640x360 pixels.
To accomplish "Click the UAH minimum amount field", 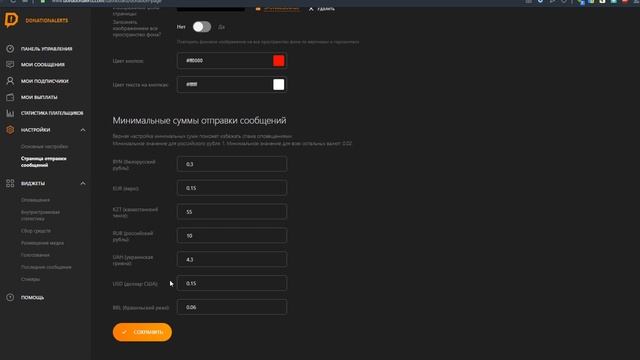I will pos(232,260).
